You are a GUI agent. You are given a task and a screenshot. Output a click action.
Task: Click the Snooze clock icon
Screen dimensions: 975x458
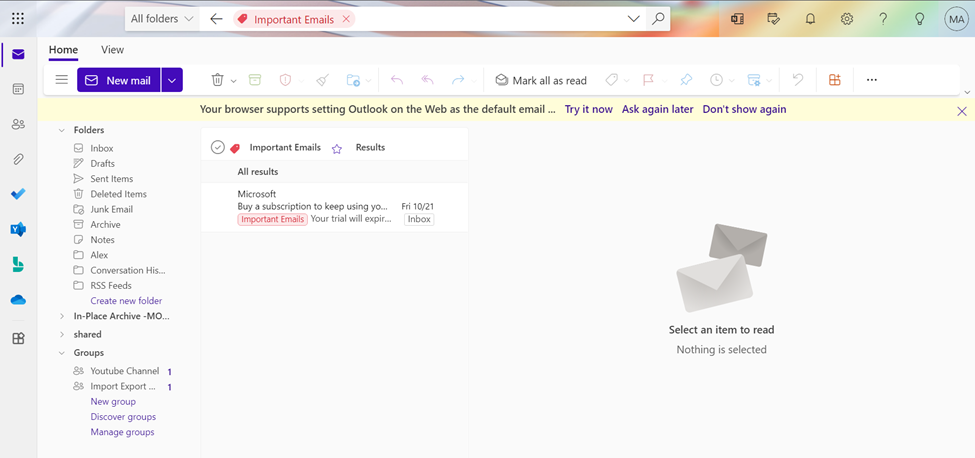coord(716,80)
